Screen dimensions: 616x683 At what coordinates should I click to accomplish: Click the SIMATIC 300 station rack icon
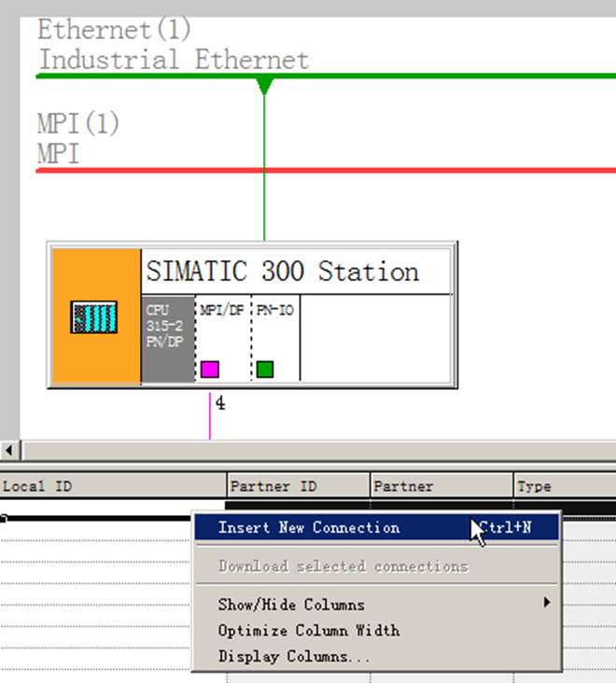[x=93, y=317]
